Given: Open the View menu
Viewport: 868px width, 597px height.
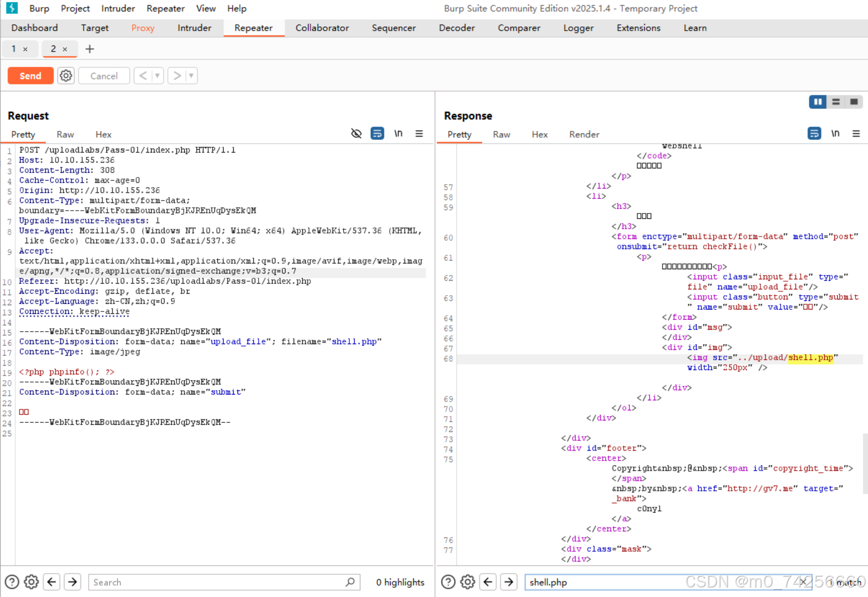Looking at the screenshot, I should (206, 8).
